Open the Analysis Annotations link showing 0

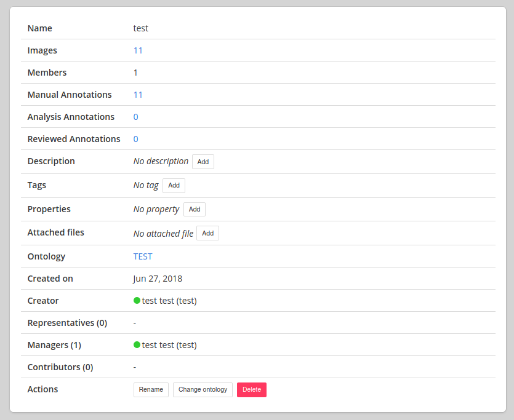coord(135,117)
